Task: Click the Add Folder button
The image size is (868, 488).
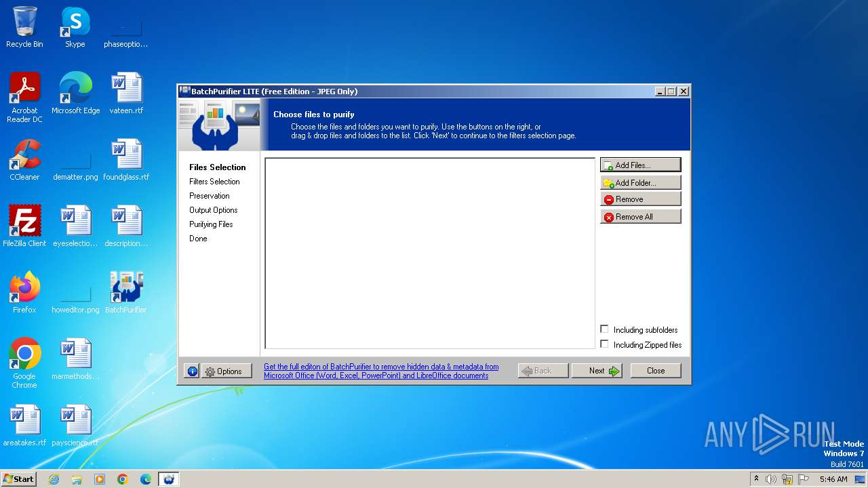Action: pyautogui.click(x=640, y=182)
